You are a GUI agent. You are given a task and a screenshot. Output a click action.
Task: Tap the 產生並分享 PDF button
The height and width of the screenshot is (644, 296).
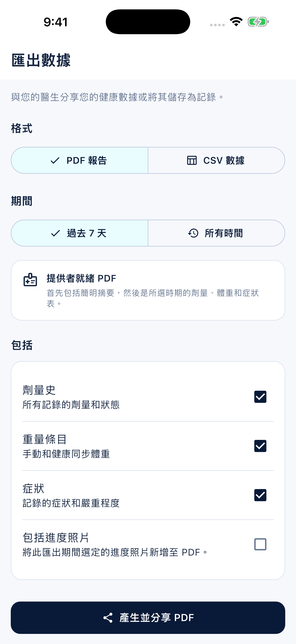pos(148,618)
